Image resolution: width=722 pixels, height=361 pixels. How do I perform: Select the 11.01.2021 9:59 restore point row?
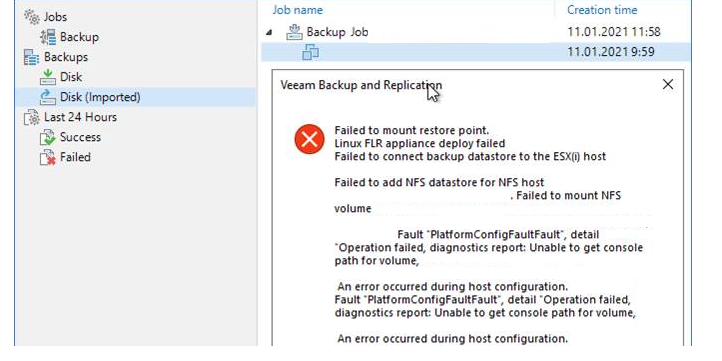point(476,52)
